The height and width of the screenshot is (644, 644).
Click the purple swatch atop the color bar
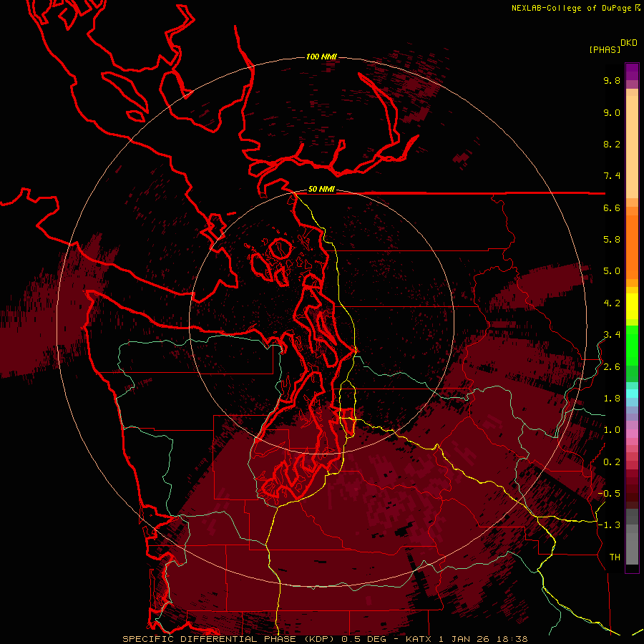632,72
